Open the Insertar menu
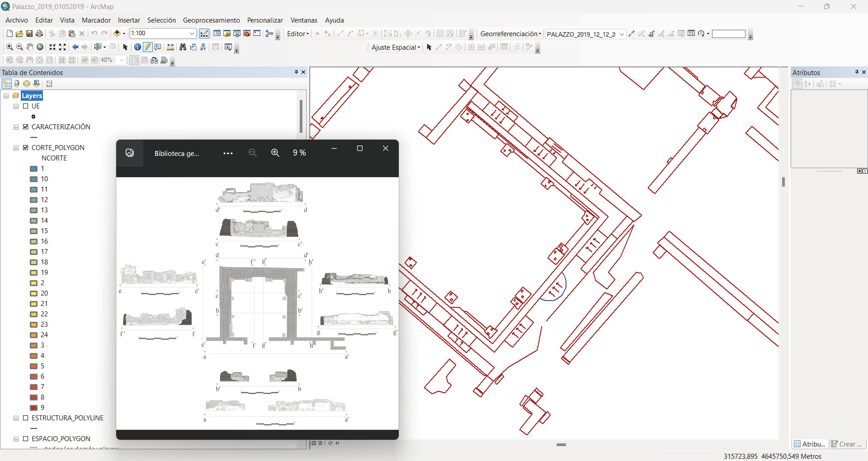This screenshot has height=461, width=868. (129, 20)
